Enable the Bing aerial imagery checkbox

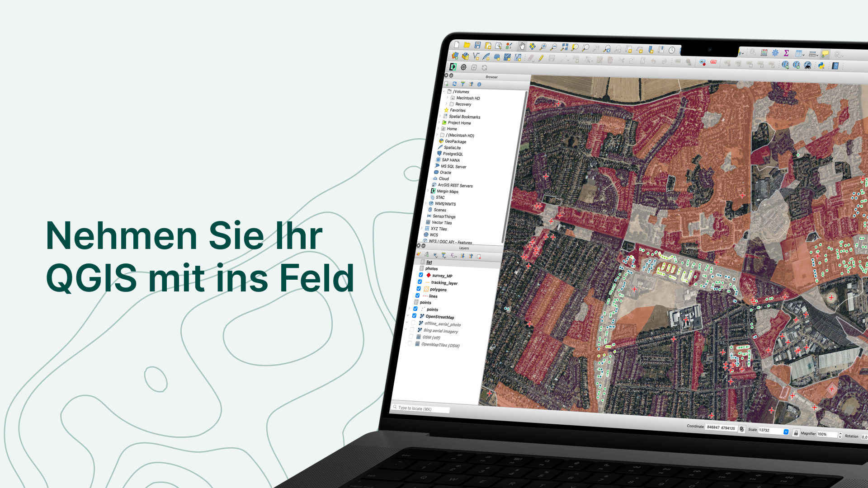(x=412, y=329)
